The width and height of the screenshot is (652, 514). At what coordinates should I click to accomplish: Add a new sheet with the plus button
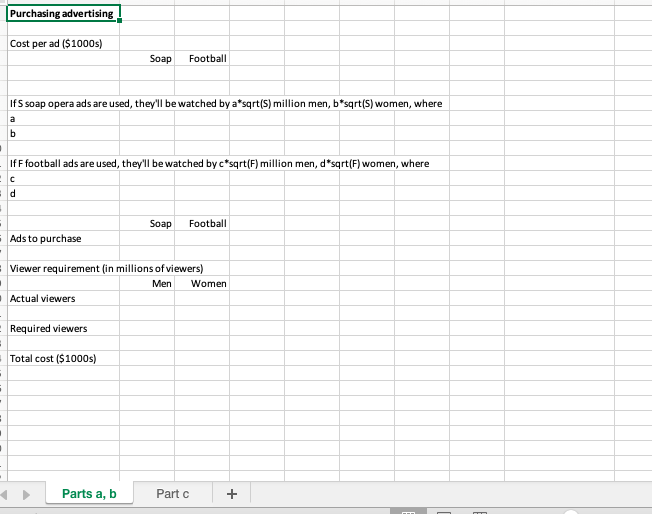click(x=232, y=494)
